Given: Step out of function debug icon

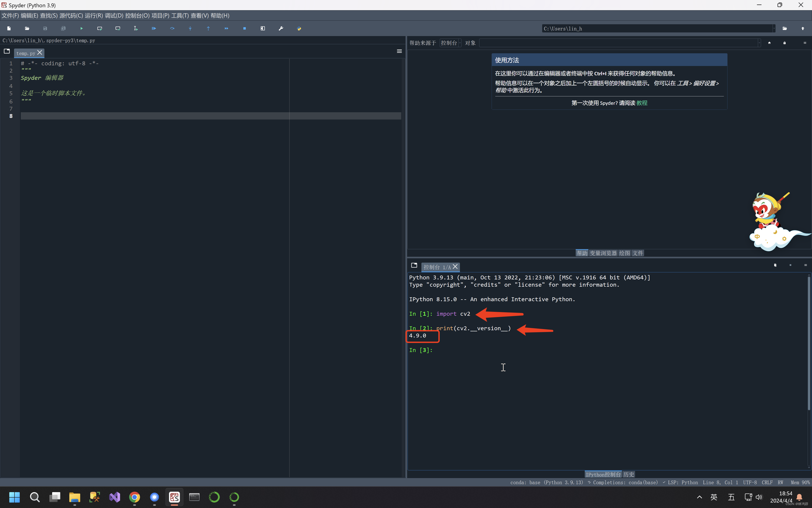Looking at the screenshot, I should click(208, 29).
